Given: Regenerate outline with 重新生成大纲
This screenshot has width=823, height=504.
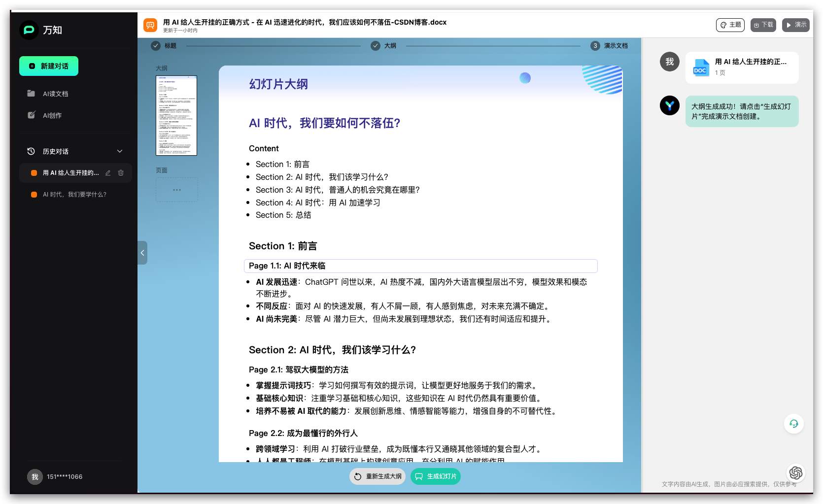Looking at the screenshot, I should [x=377, y=476].
